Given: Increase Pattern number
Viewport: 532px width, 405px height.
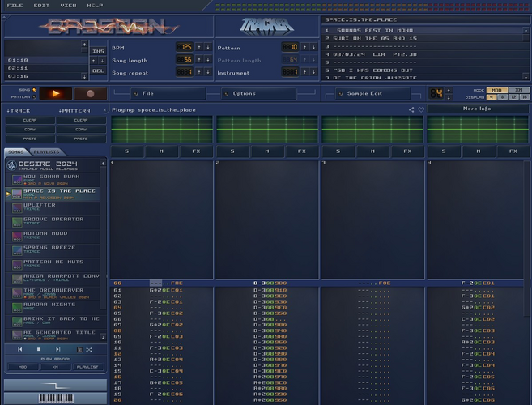Looking at the screenshot, I should [x=304, y=47].
